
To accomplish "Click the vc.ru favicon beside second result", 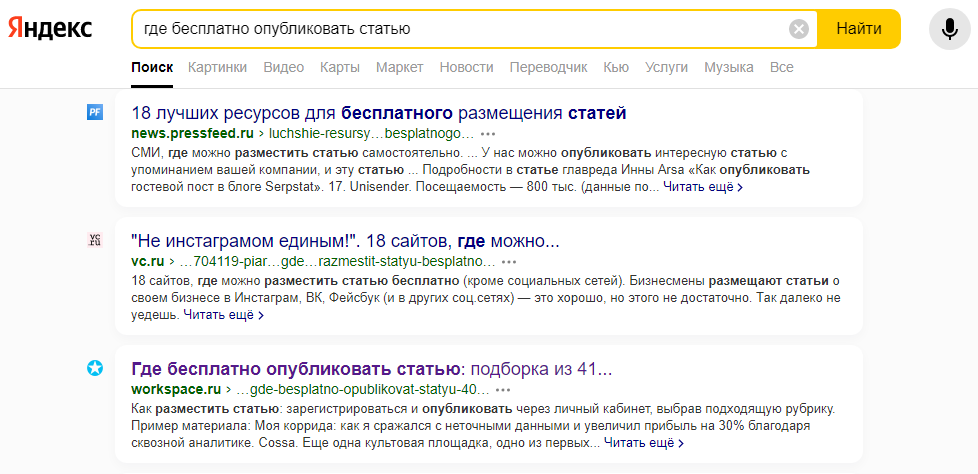I will click(x=95, y=240).
